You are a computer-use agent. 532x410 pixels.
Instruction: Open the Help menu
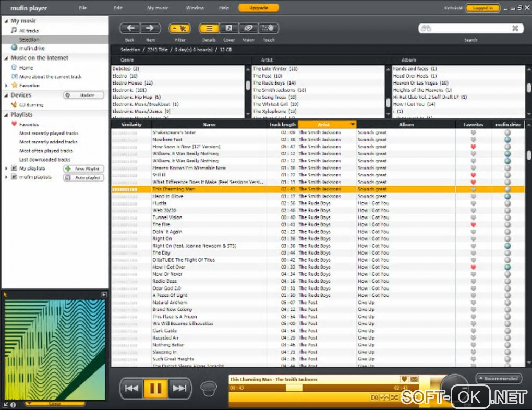224,8
